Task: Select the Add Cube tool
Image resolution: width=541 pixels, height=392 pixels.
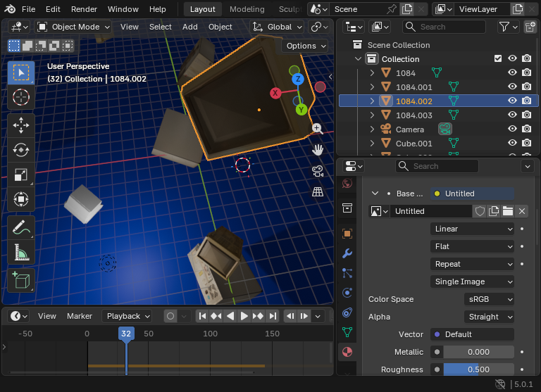Action: click(x=20, y=280)
